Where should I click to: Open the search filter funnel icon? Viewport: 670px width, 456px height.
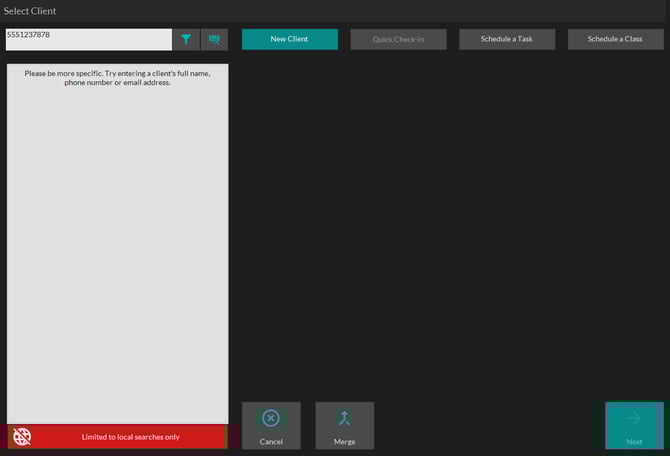point(186,39)
